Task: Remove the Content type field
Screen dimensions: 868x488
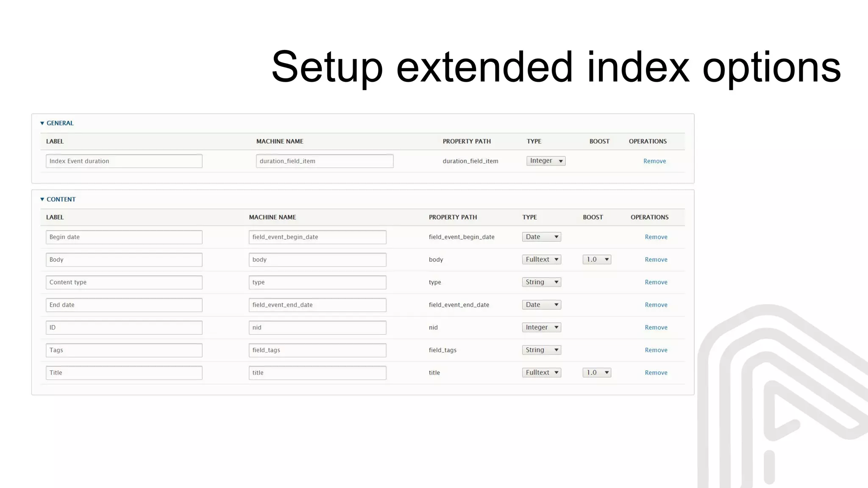Action: (656, 282)
